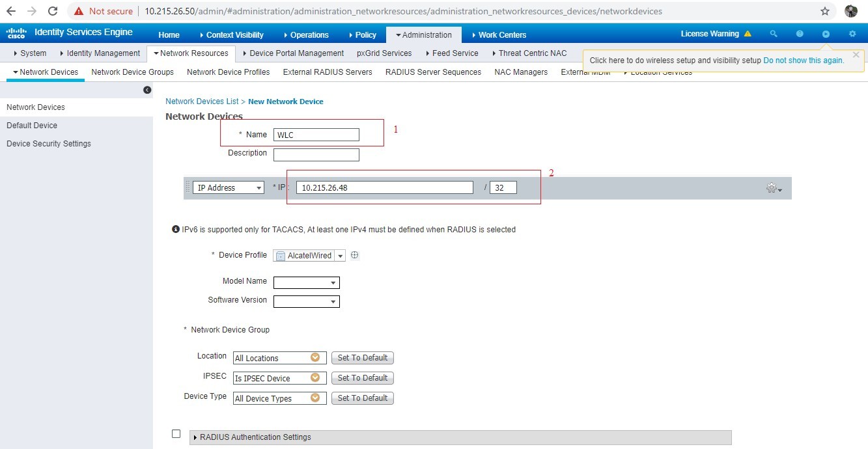Click the Do not show this again link
The width and height of the screenshot is (868, 449).
pyautogui.click(x=804, y=61)
